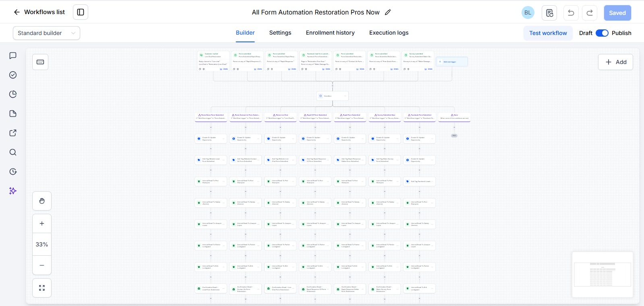Viewport: 644px width, 306px height.
Task: Redo the last change
Action: (590, 13)
